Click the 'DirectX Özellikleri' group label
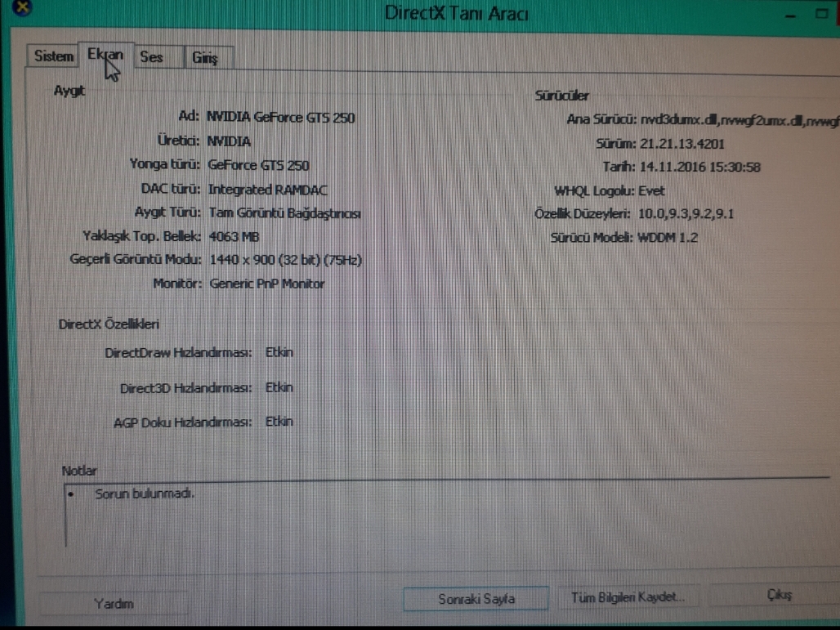Viewport: 840px width, 630px height. click(109, 324)
